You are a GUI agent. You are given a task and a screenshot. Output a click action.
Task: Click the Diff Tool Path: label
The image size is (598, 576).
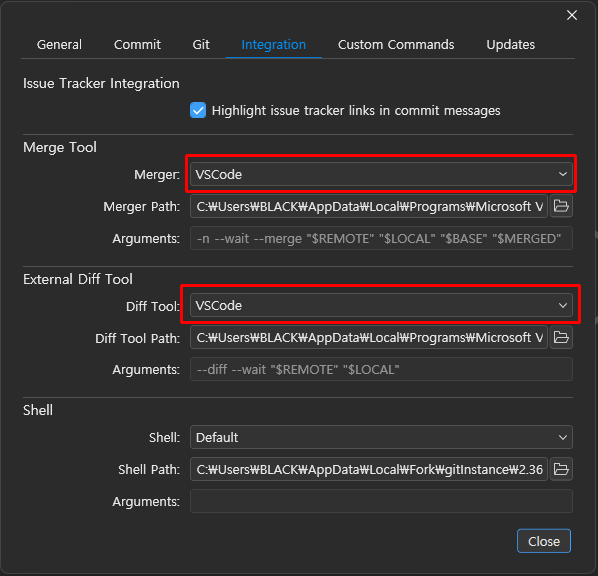click(x=137, y=338)
